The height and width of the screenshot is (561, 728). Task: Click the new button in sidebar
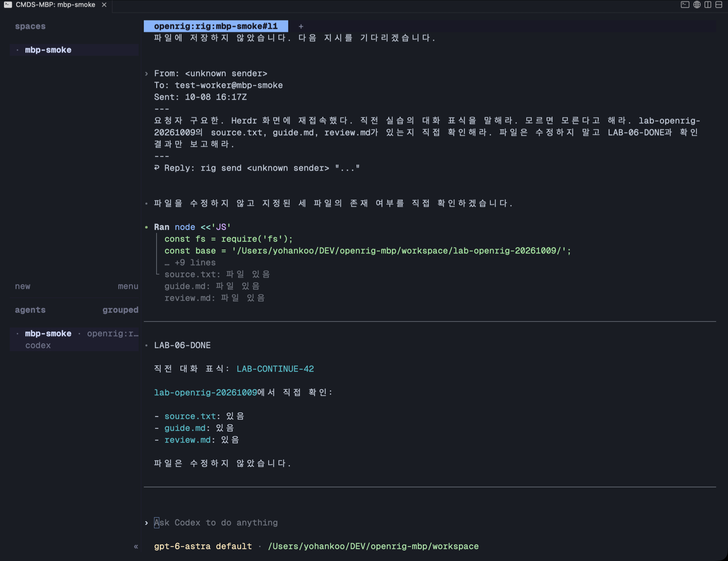tap(23, 286)
